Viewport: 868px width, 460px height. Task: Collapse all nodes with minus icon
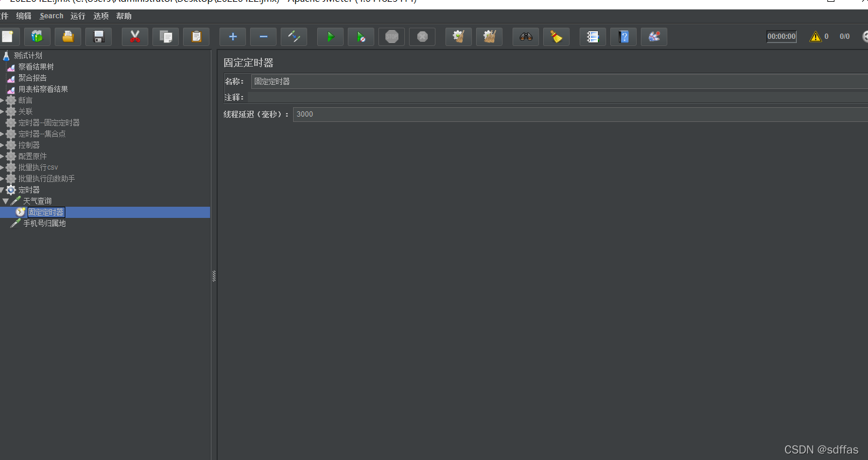pos(263,37)
